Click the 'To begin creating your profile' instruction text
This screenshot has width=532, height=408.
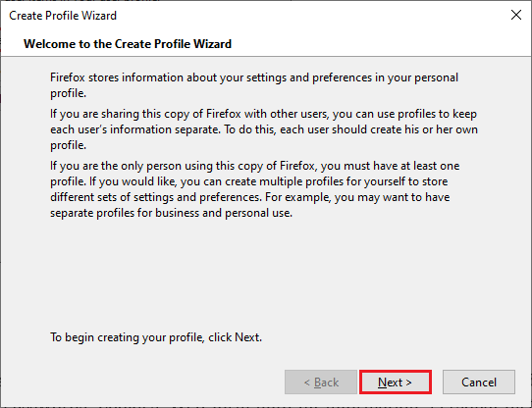click(x=156, y=337)
